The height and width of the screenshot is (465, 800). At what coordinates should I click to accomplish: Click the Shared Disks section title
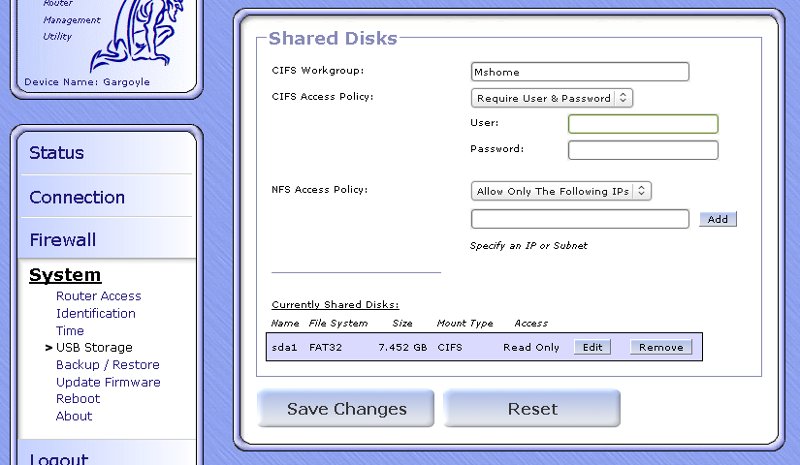click(x=333, y=38)
